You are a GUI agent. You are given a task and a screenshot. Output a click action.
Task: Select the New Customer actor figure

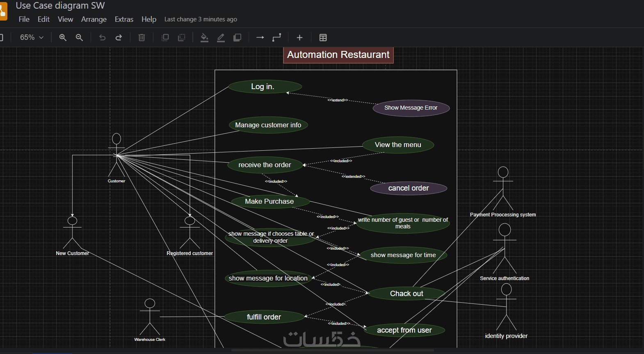(x=72, y=233)
